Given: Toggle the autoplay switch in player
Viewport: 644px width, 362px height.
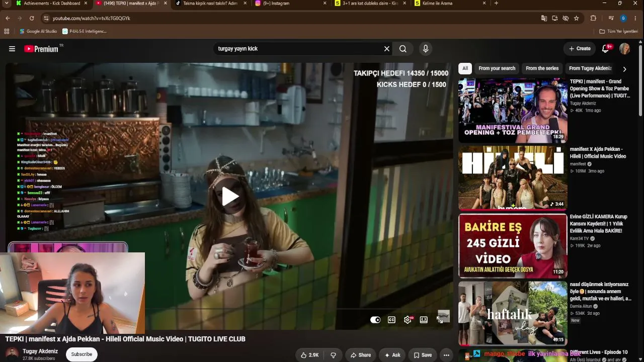Looking at the screenshot, I should (375, 320).
